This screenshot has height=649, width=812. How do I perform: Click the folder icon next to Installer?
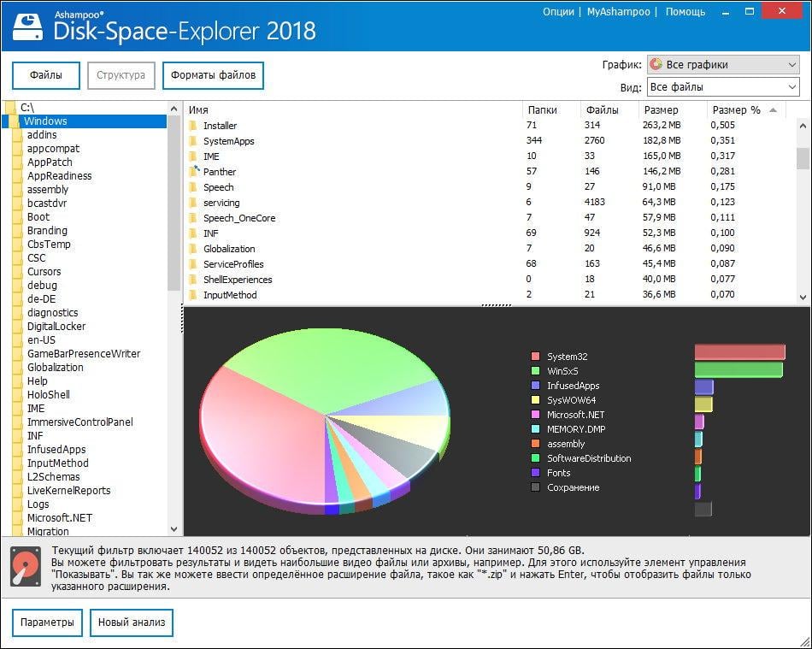pyautogui.click(x=193, y=125)
